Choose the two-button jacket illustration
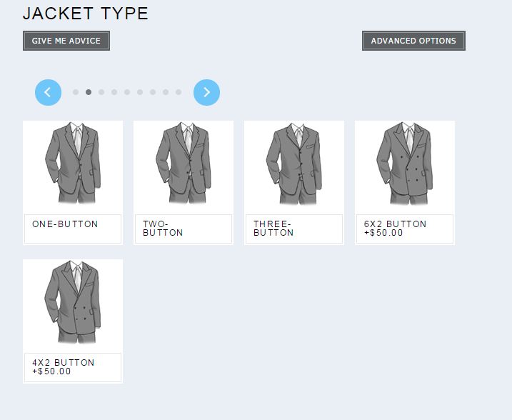The height and width of the screenshot is (420, 512). (x=184, y=164)
